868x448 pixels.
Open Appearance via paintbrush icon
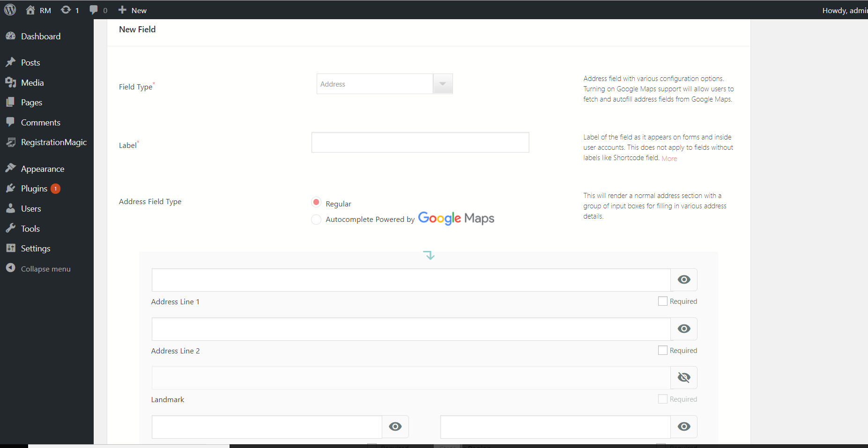(11, 168)
